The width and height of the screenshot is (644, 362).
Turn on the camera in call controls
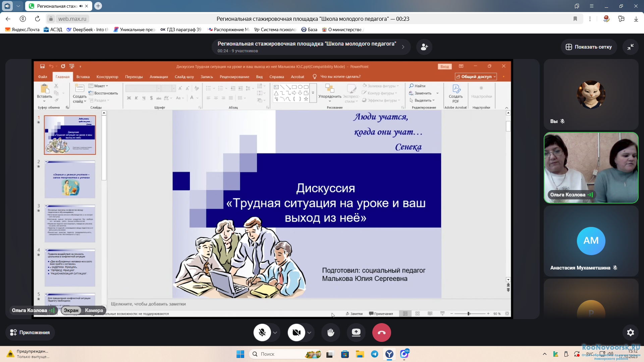[x=296, y=332]
